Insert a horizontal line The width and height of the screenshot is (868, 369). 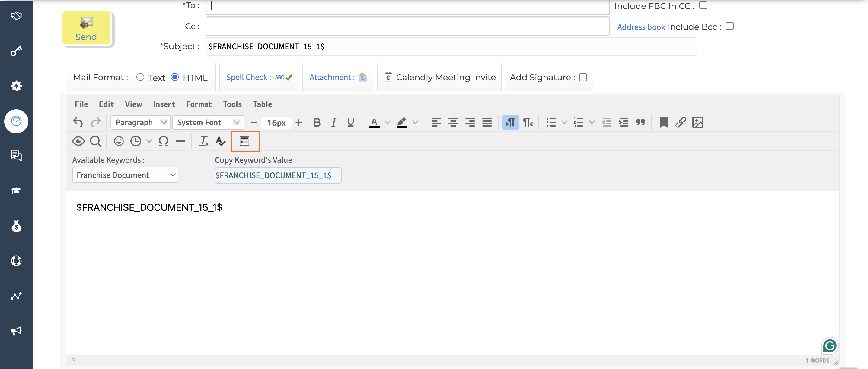[180, 141]
